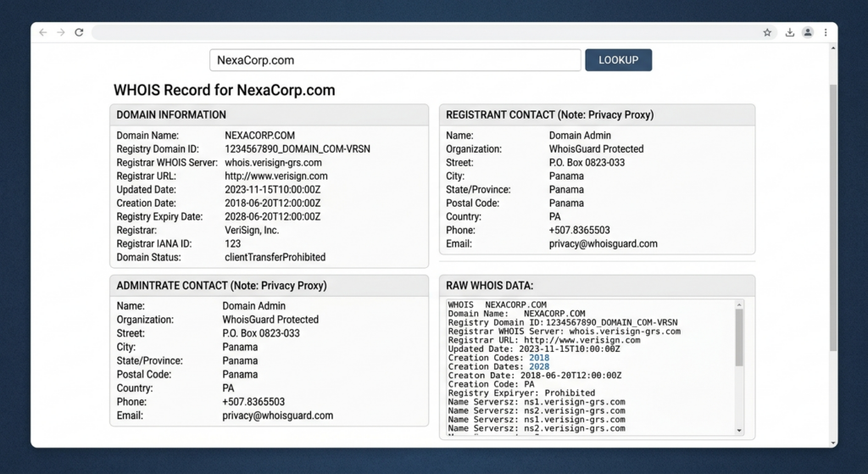Click the http://www.verisign.com registrar URL value

pos(275,176)
